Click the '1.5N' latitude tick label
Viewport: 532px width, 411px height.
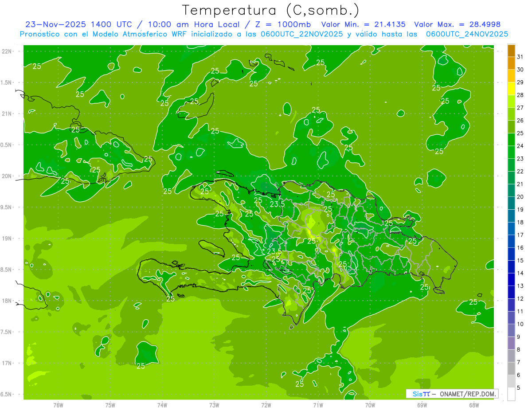(6, 82)
